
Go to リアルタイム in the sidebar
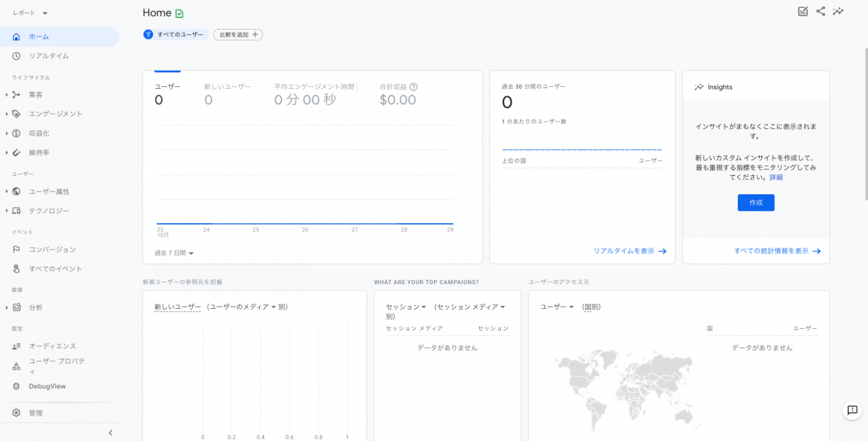[48, 56]
